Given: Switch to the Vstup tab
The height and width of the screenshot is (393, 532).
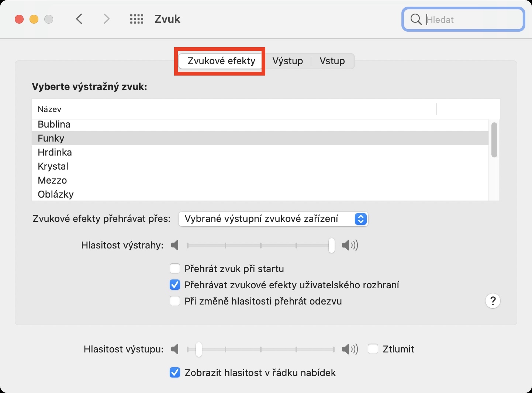Looking at the screenshot, I should click(332, 61).
